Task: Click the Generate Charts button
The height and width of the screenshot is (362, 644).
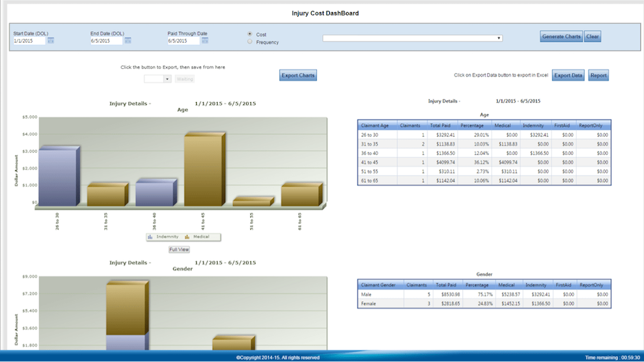Action: pyautogui.click(x=561, y=37)
